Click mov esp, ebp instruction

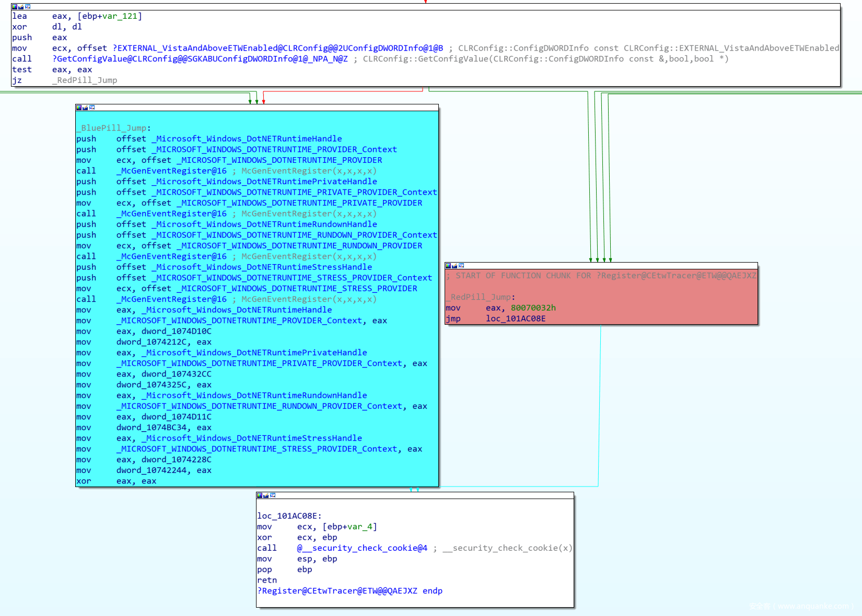pos(297,559)
